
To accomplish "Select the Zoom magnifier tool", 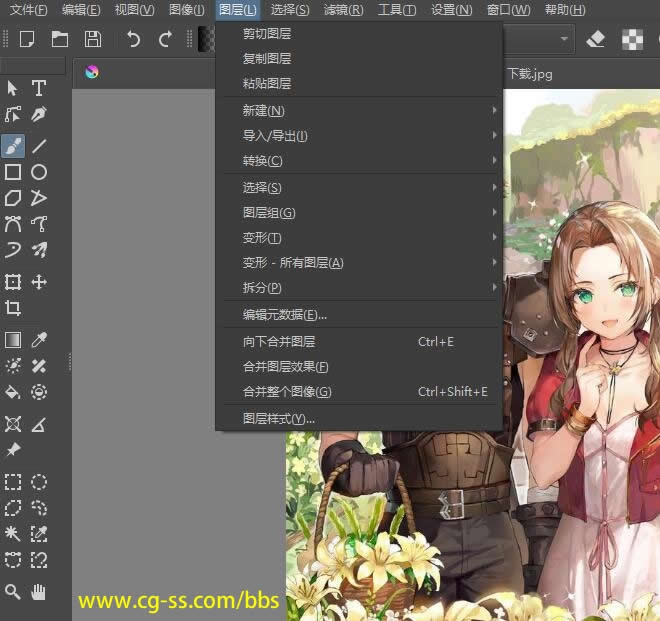I will (13, 592).
